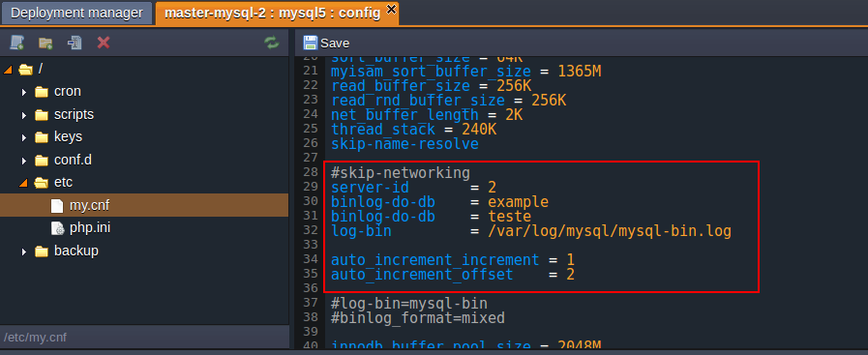Click the Save button label
Image resolution: width=868 pixels, height=355 pixels.
tap(335, 44)
